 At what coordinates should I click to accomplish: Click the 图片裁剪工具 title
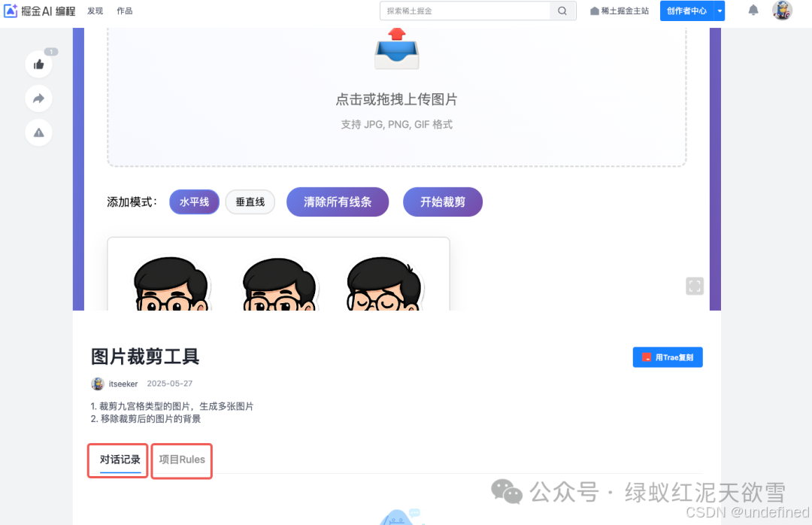point(145,357)
